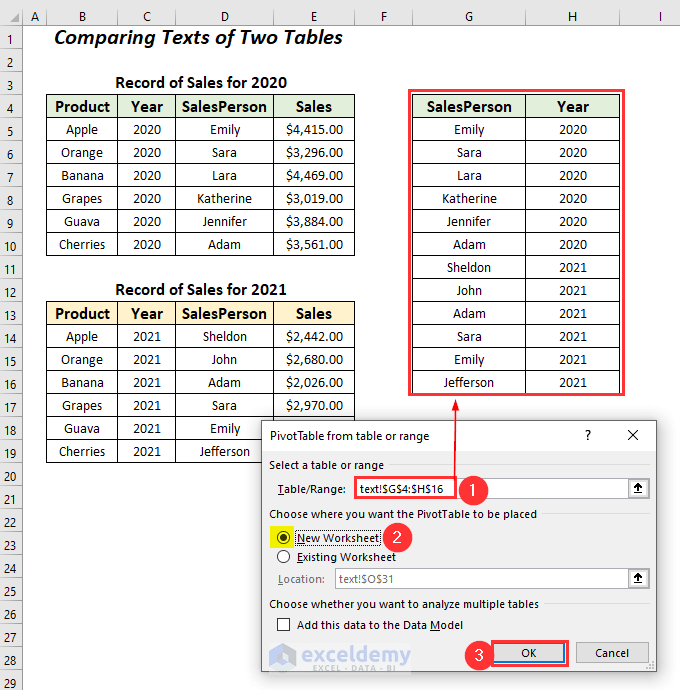Click SalesPerson header in column G
The image size is (680, 690).
(469, 106)
